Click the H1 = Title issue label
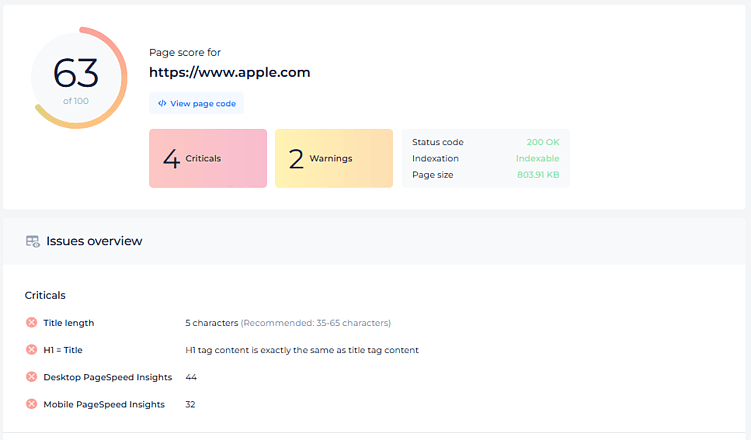The image size is (751, 440). pyautogui.click(x=63, y=350)
